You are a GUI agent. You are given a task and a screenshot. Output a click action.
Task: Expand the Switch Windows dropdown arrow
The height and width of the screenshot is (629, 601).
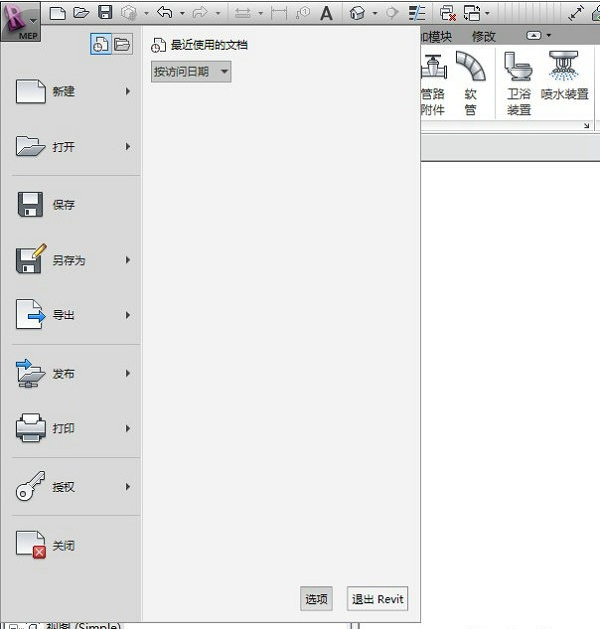click(487, 13)
